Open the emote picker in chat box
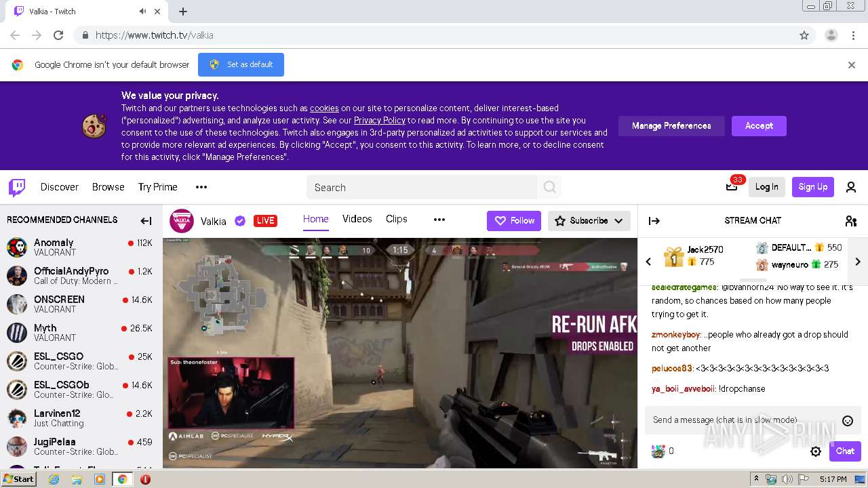Viewport: 868px width, 488px height. coord(847,420)
